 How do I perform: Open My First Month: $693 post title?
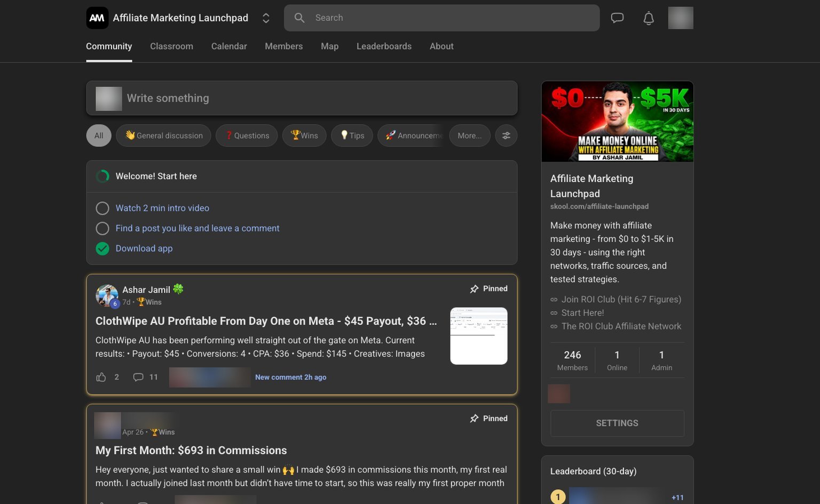point(191,451)
